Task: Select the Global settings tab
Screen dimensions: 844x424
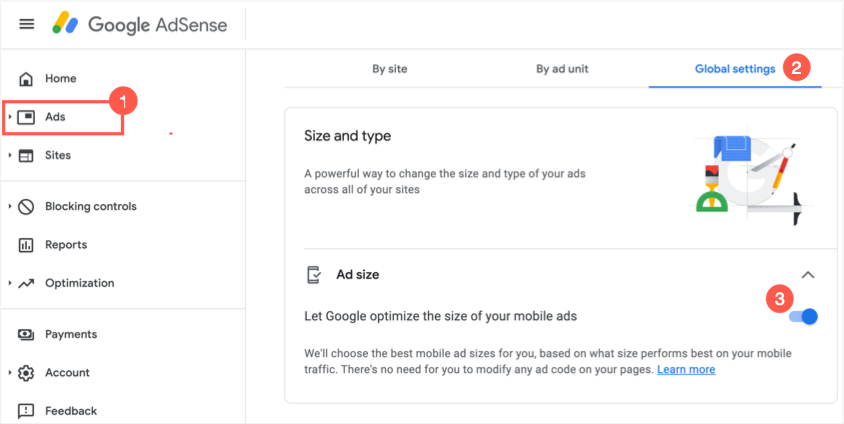Action: (x=734, y=69)
